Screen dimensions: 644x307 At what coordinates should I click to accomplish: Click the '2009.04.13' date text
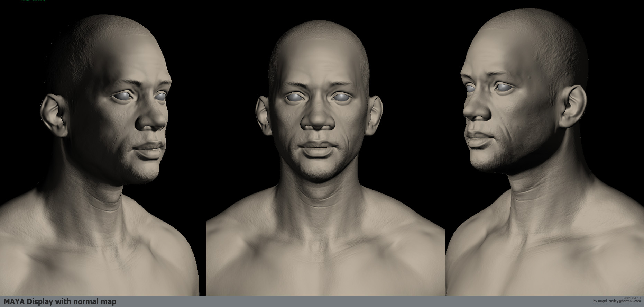[632, 298]
